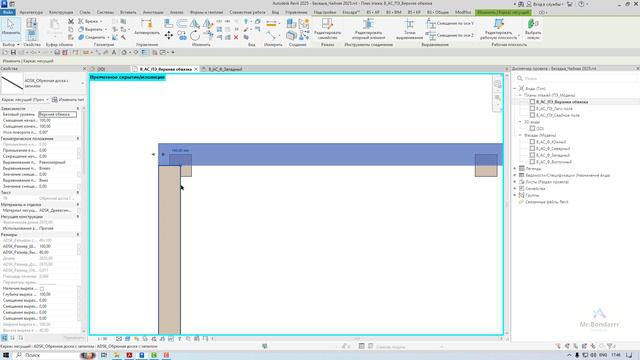640x360 pixels.
Task: Open В_АС_Ф_Северный view in Project Browser
Action: tap(553, 149)
